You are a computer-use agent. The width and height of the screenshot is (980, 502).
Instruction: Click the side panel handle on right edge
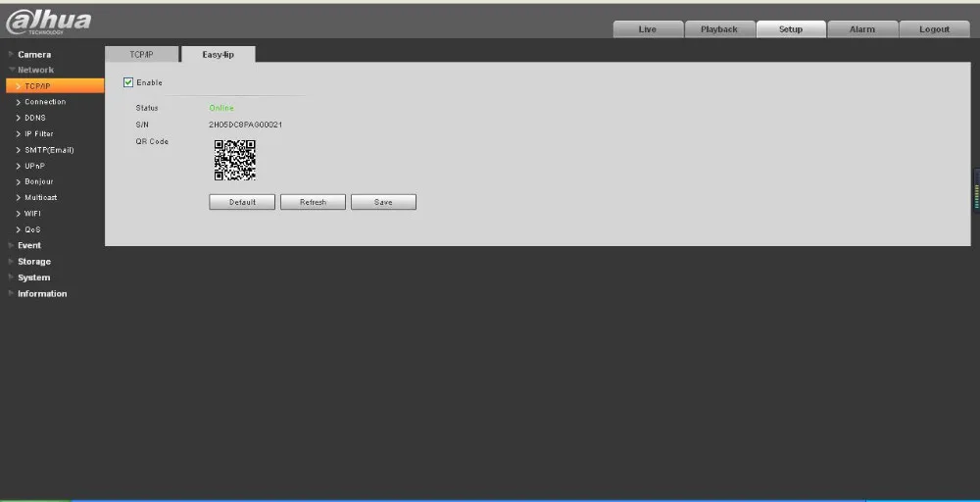point(976,190)
